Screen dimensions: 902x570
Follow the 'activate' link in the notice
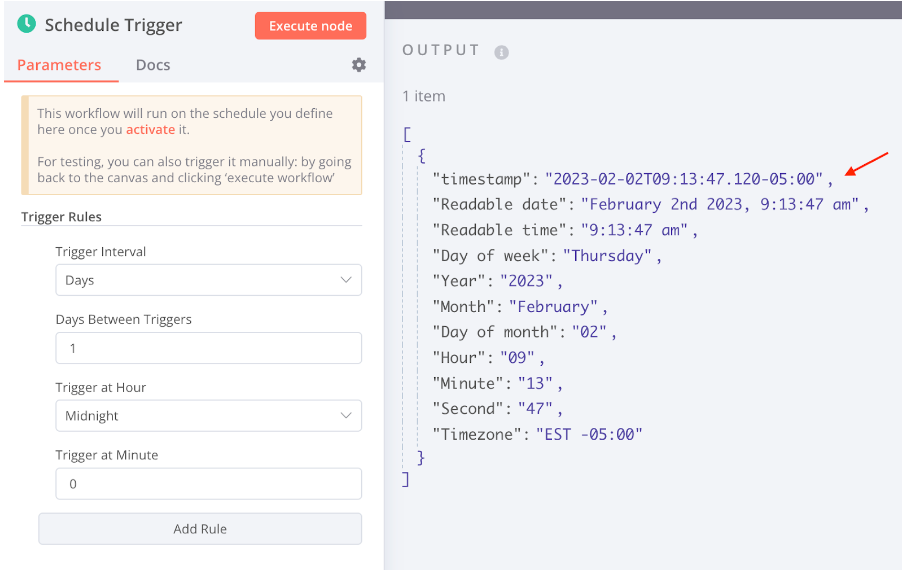pos(150,130)
